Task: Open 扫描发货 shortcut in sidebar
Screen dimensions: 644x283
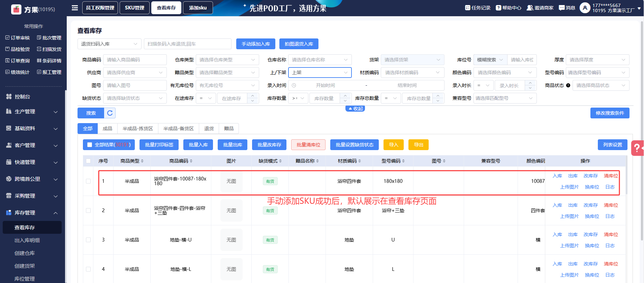Action: click(x=49, y=49)
